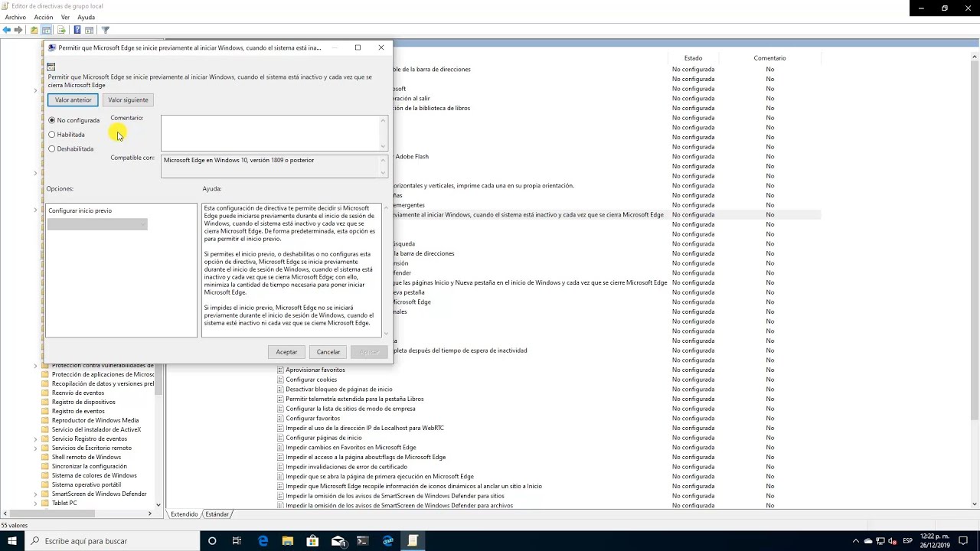The image size is (980, 551).
Task: Click the tree pane scroll-down arrow
Action: (x=158, y=504)
